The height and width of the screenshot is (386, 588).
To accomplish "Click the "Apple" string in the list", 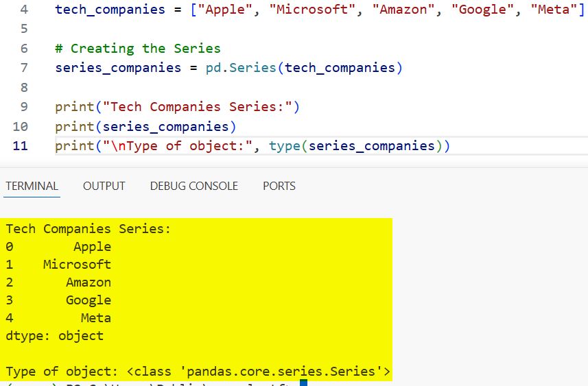I will click(224, 9).
